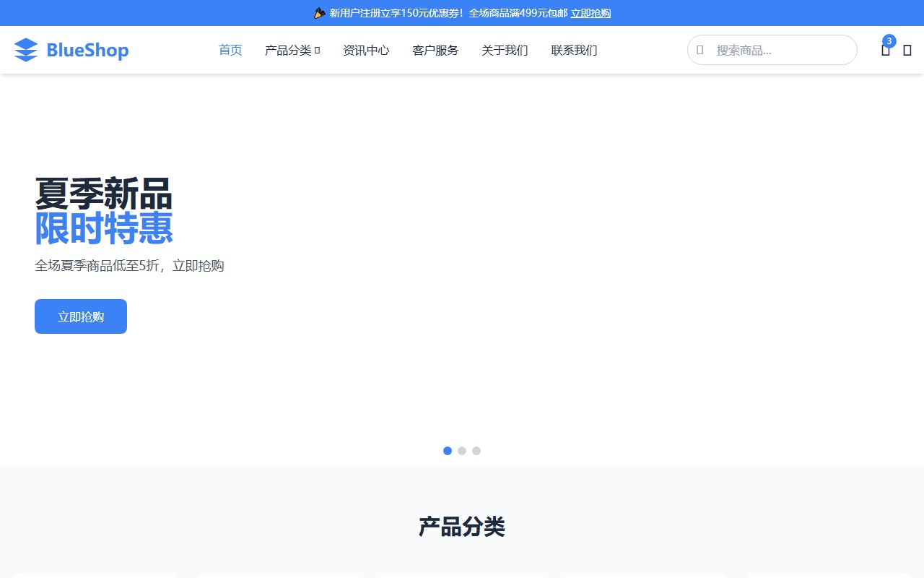
Task: Focus the 搜索商品 search input field
Action: tap(780, 50)
